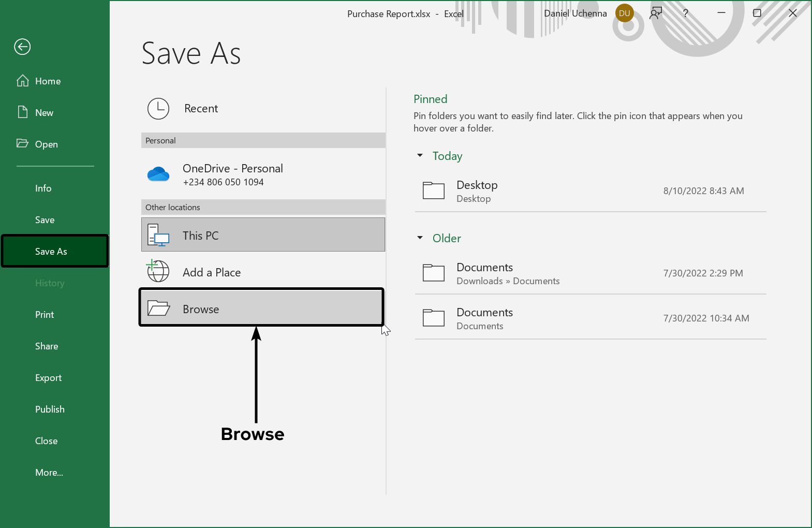Screen dimensions: 812x528
Task: Click the Share option in sidebar
Action: coord(47,346)
